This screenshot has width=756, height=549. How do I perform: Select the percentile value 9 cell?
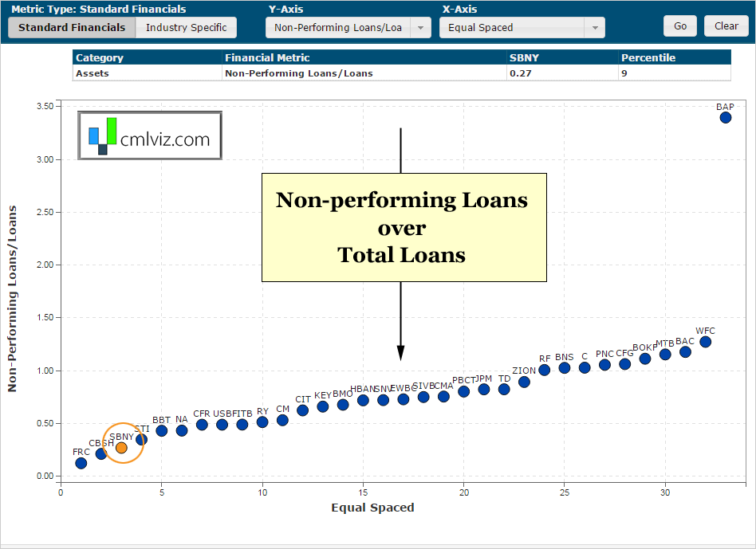coord(675,73)
